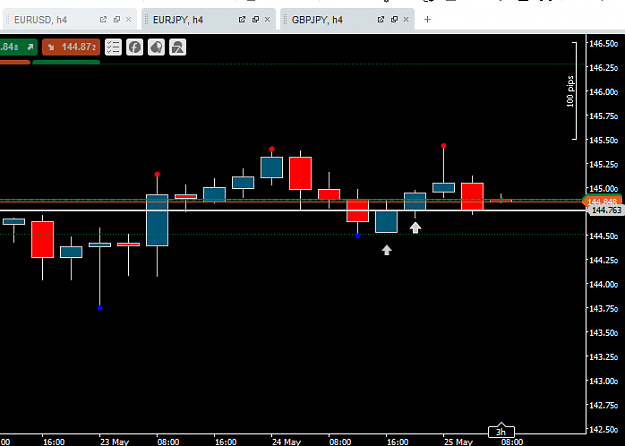Click the 24 May date on time axis
The height and width of the screenshot is (446, 625).
click(x=286, y=442)
